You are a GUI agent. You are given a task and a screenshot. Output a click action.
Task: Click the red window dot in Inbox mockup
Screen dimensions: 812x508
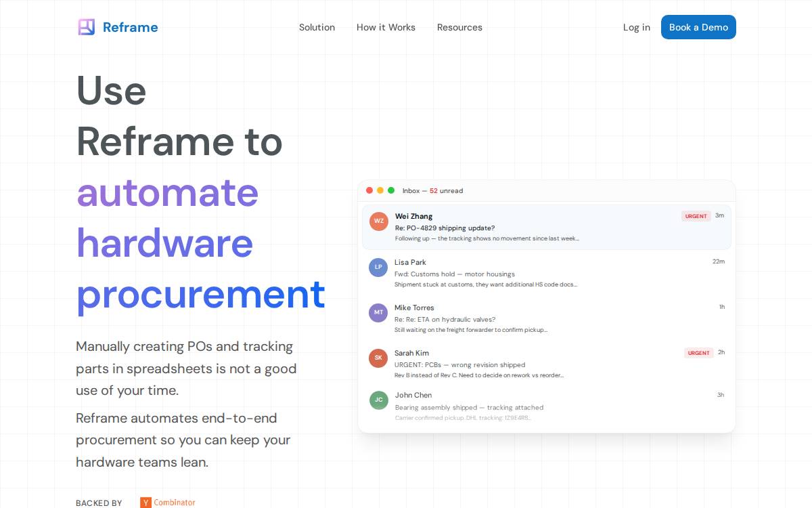pos(369,190)
